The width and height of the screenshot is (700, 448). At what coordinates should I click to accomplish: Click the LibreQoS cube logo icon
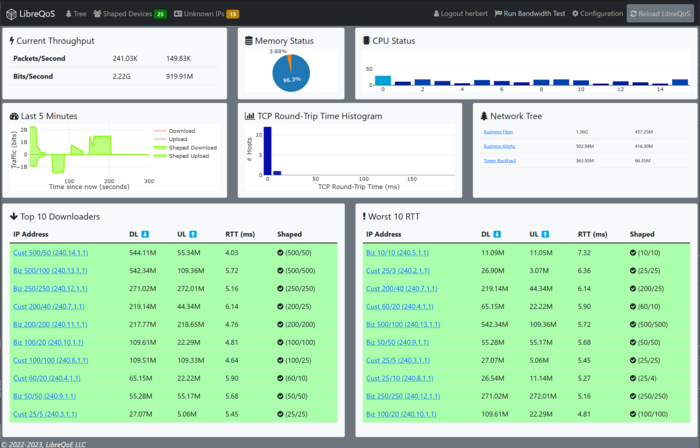pos(11,14)
